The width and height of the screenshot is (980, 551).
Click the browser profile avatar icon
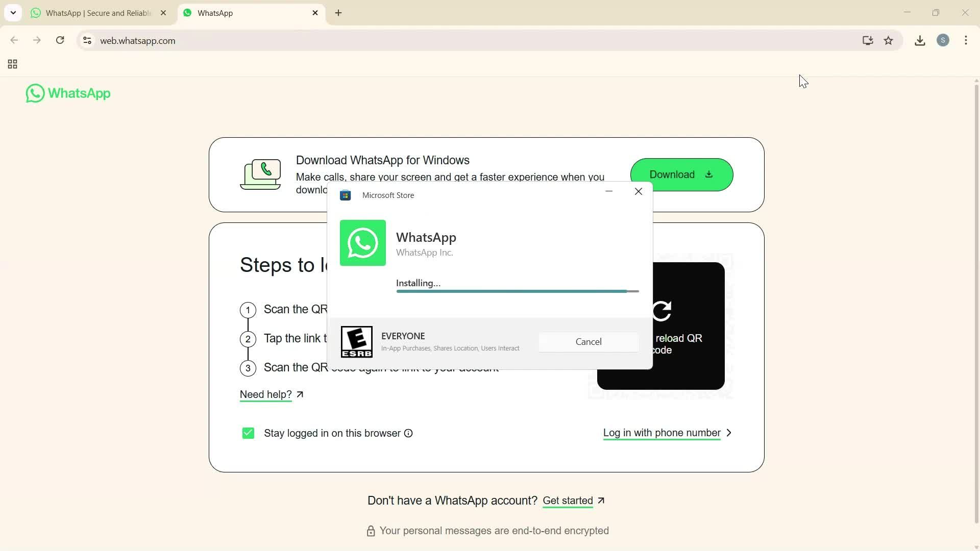pyautogui.click(x=943, y=40)
